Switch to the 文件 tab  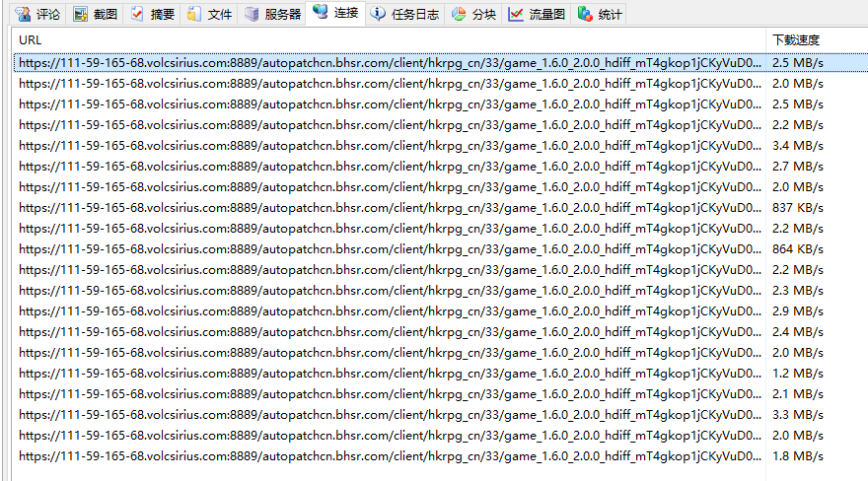[209, 15]
